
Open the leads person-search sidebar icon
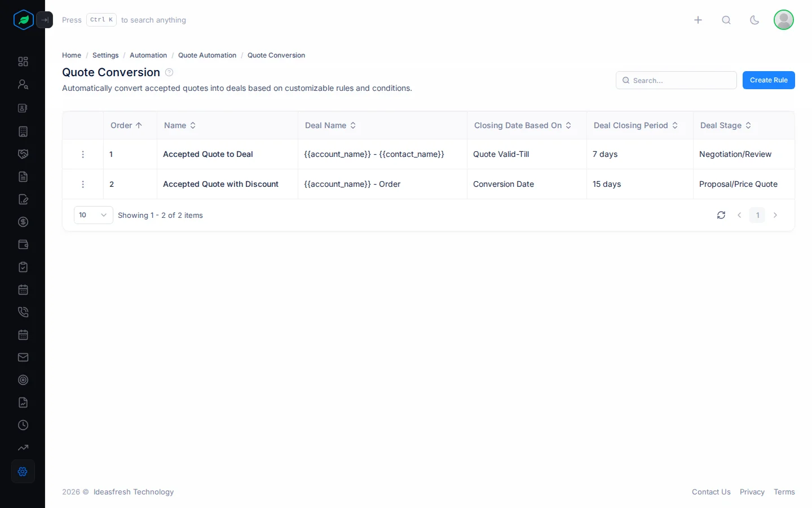coord(23,84)
